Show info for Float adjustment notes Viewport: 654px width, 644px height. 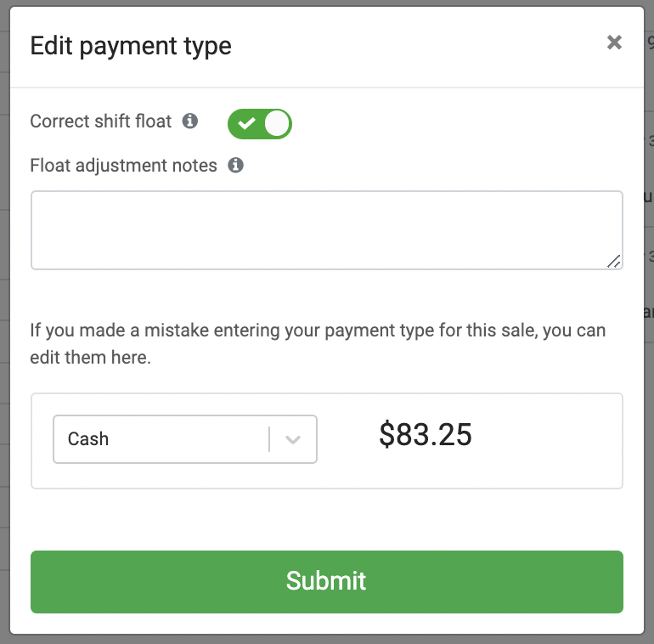coord(235,165)
